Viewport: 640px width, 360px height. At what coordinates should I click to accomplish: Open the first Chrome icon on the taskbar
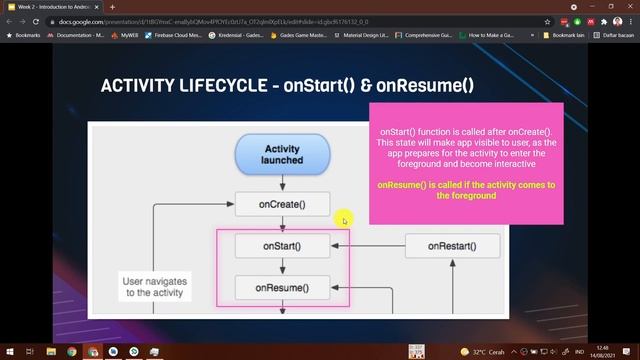[x=72, y=351]
